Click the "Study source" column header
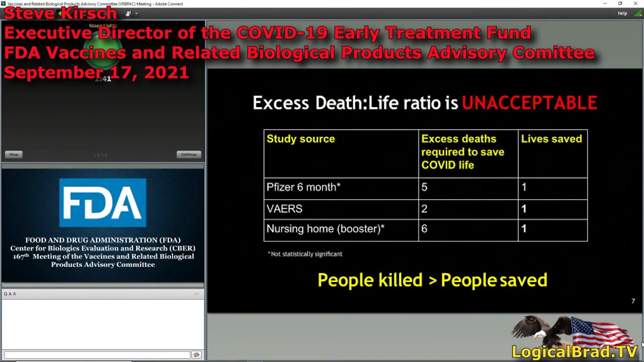Screen dimensions: 644x362 341,153
